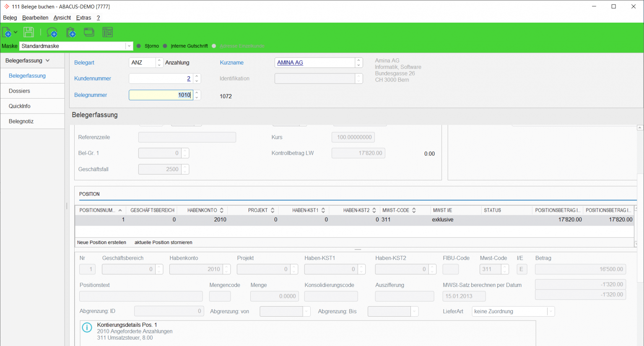This screenshot has width=644, height=346.
Task: Click the info icon beside Kontierungsdetails Pos. 1
Action: [87, 328]
